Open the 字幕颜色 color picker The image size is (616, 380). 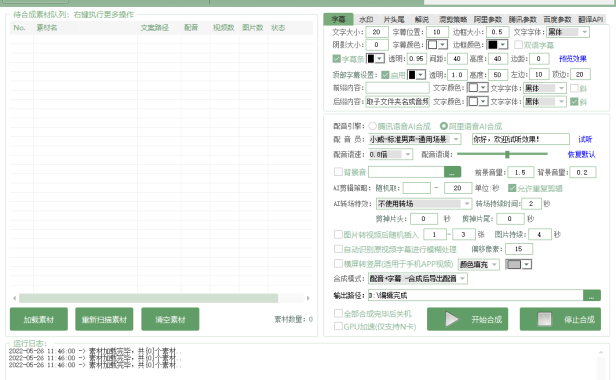pyautogui.click(x=437, y=45)
